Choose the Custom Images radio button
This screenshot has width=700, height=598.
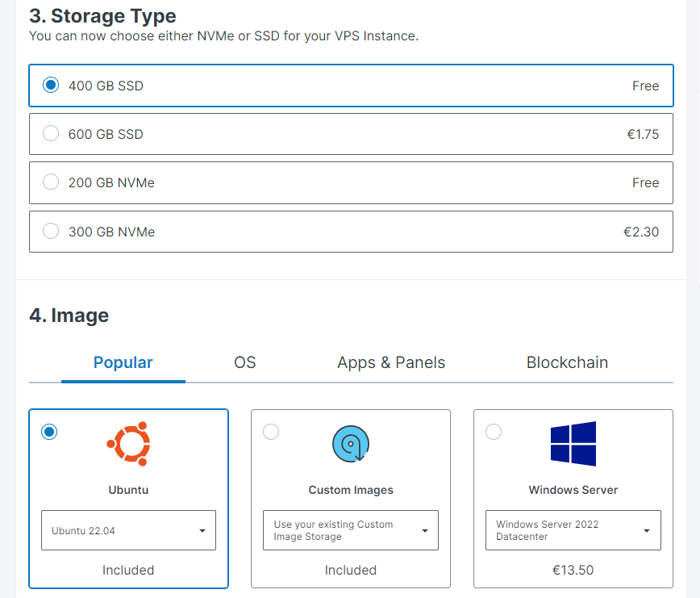tap(272, 433)
